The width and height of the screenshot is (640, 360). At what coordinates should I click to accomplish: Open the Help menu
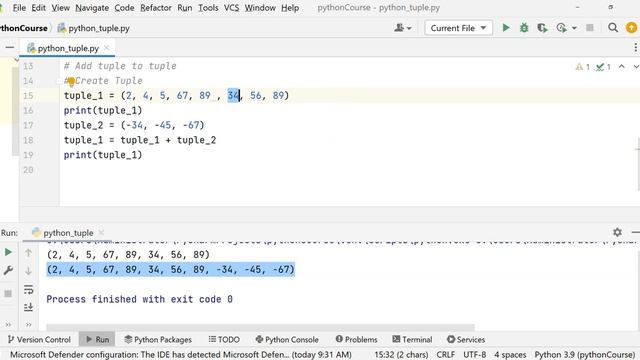point(290,8)
